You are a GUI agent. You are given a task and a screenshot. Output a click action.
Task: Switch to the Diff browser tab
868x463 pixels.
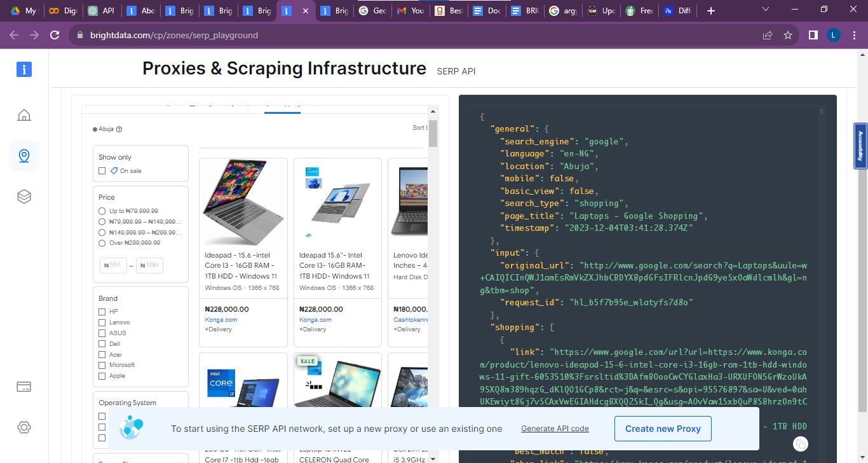point(677,11)
